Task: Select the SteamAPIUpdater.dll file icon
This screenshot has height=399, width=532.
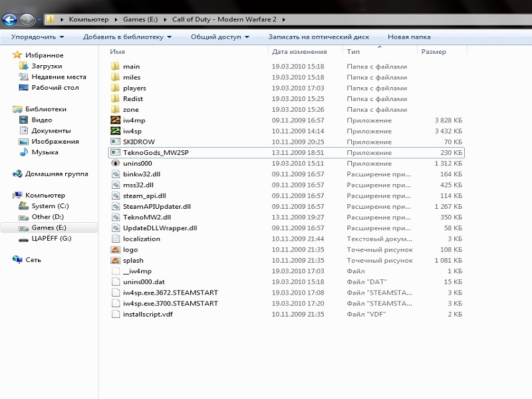Action: coord(116,206)
